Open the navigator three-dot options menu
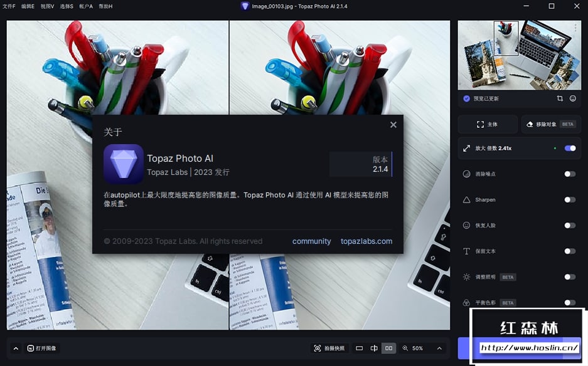Screen dimensions: 588x366 tap(575, 28)
